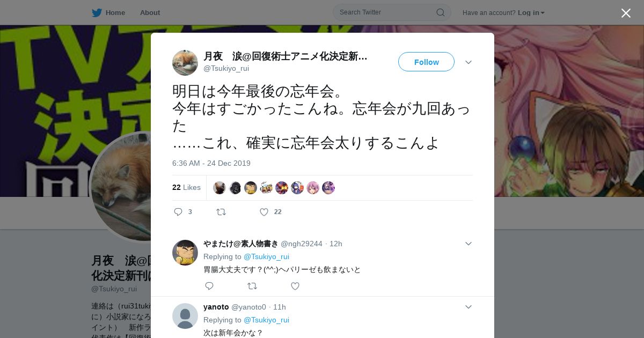Expand options chevron on ngh29244's reply
The width and height of the screenshot is (644, 338).
[x=469, y=244]
